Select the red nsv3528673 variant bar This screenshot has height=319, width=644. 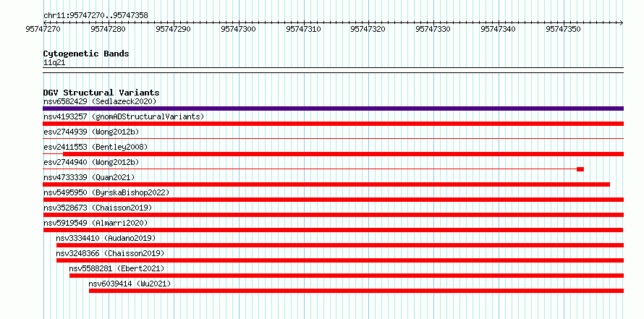point(333,215)
